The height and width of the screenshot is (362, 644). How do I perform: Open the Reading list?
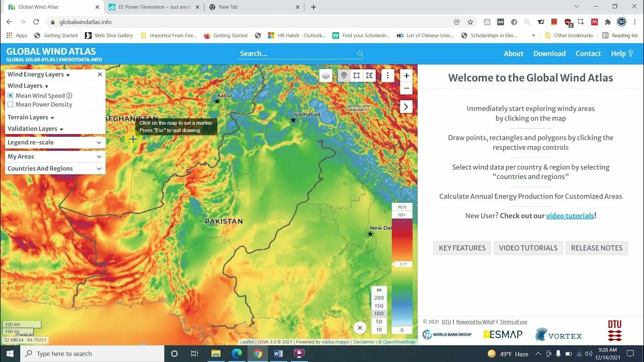[x=620, y=35]
